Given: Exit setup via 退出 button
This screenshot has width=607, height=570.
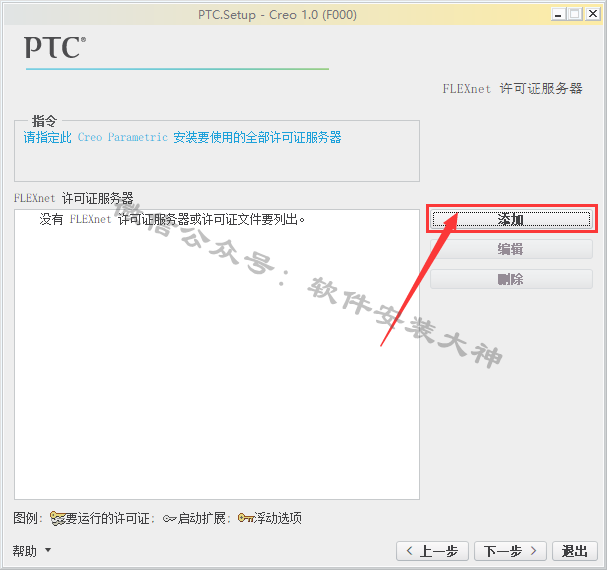Looking at the screenshot, I should coord(574,551).
